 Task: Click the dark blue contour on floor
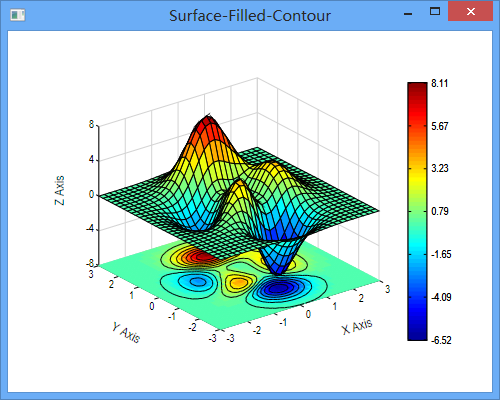tap(277, 289)
